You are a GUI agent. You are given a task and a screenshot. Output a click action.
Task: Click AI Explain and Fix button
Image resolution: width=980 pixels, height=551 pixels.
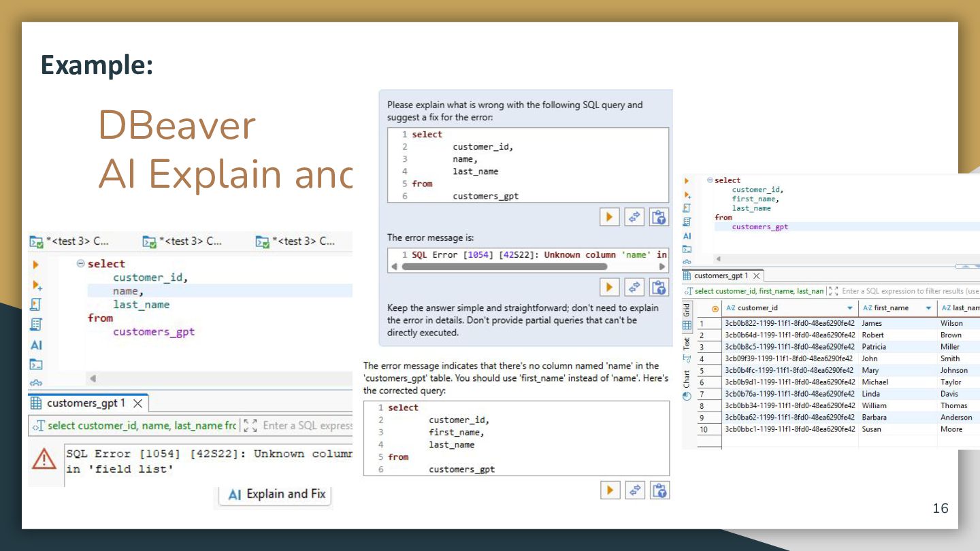[x=276, y=495]
